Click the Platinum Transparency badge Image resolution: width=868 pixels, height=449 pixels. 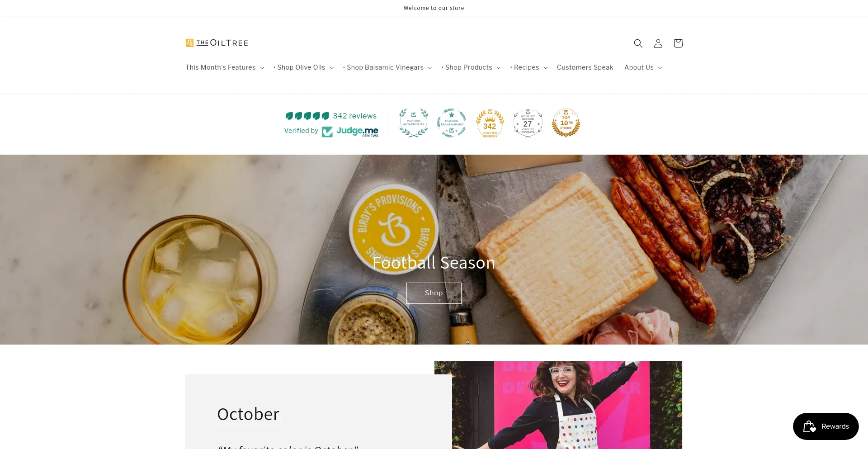pyautogui.click(x=452, y=123)
